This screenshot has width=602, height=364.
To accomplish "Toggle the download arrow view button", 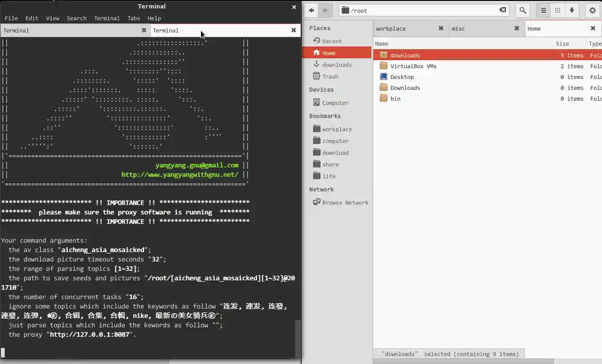I will (x=571, y=10).
